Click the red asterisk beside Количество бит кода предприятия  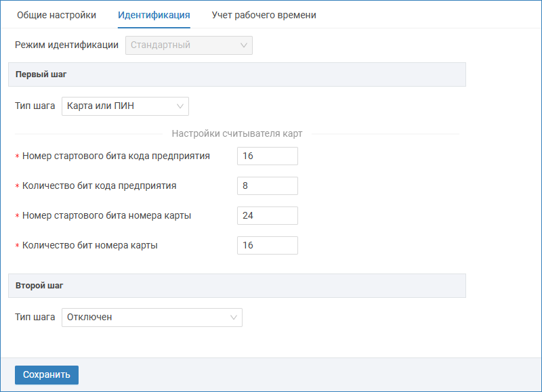(17, 187)
